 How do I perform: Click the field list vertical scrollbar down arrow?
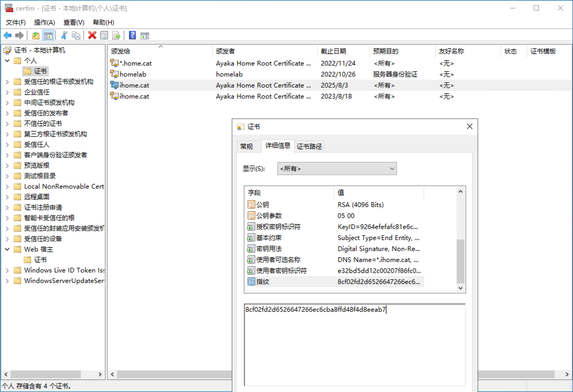[461, 288]
